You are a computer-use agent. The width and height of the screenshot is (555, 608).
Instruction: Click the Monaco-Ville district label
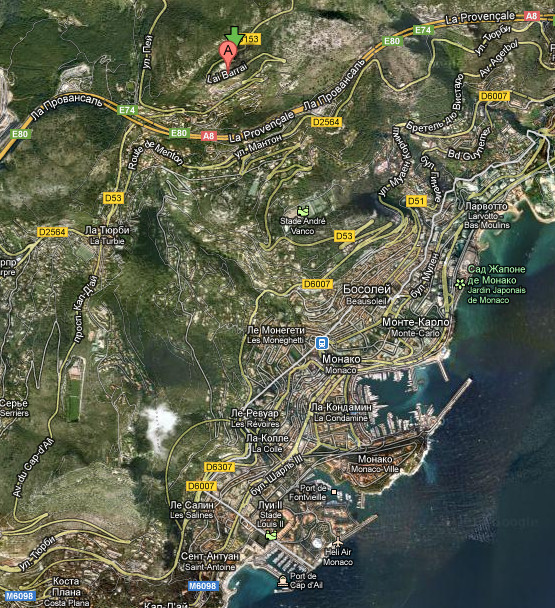(x=375, y=464)
